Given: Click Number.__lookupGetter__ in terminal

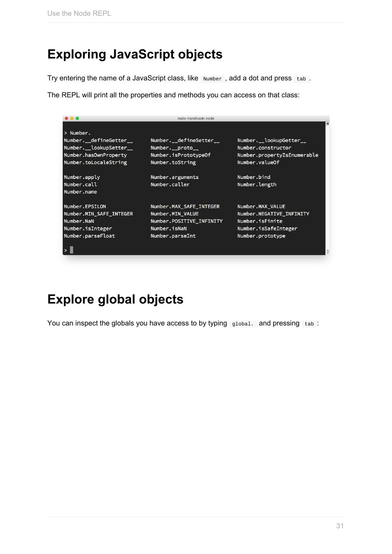Looking at the screenshot, I should (x=272, y=140).
